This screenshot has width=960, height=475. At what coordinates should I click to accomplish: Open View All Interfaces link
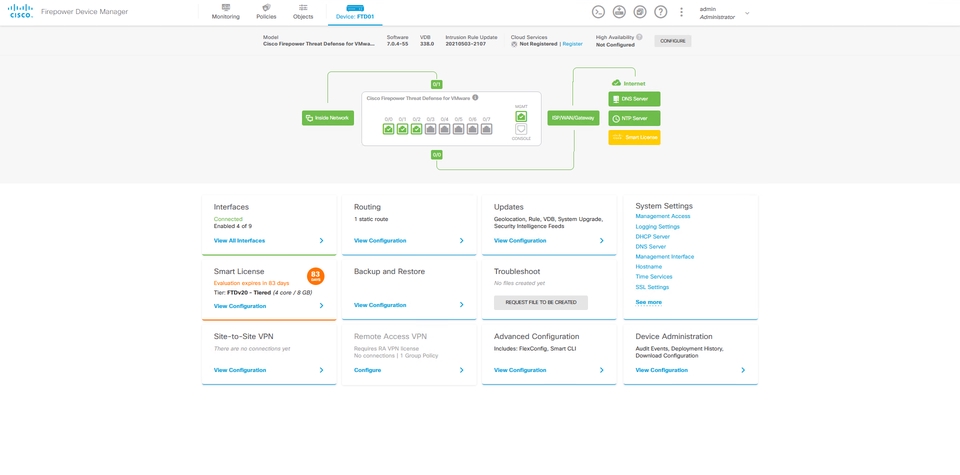pyautogui.click(x=239, y=241)
